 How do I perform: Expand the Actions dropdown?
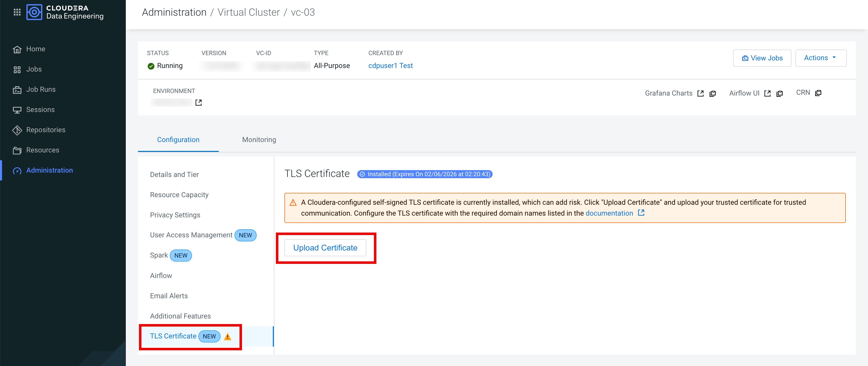821,58
